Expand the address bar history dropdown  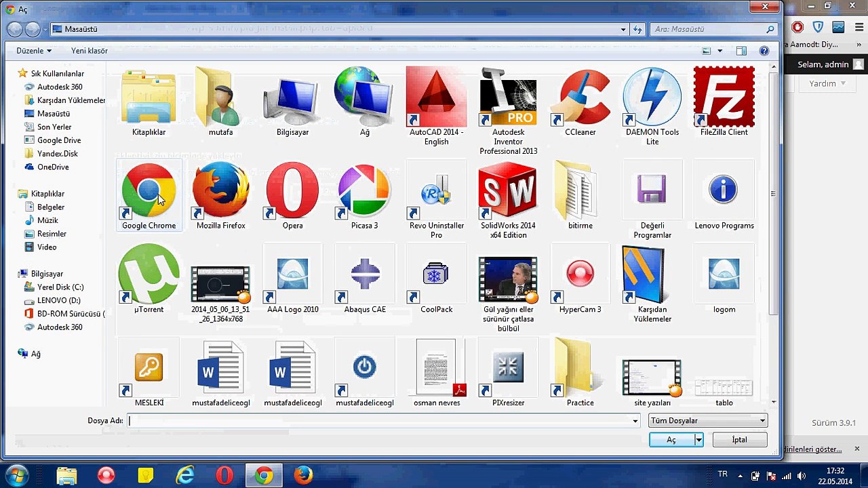pos(623,29)
